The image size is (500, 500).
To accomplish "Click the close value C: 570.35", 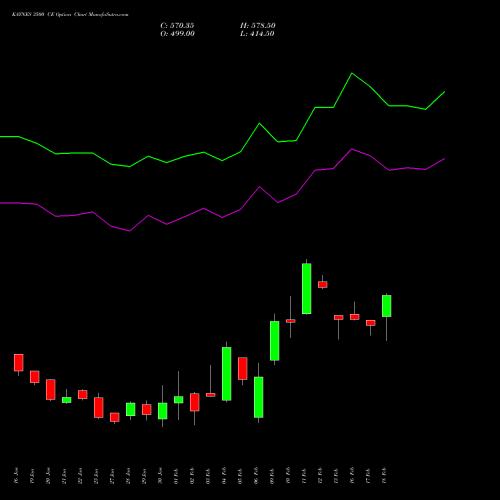I will [177, 26].
